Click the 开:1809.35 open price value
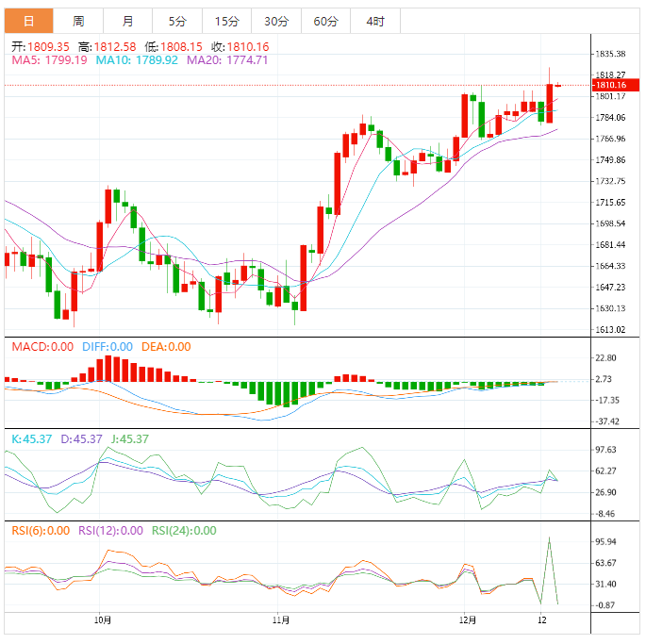Image resolution: width=646 pixels, height=644 pixels. (x=41, y=46)
